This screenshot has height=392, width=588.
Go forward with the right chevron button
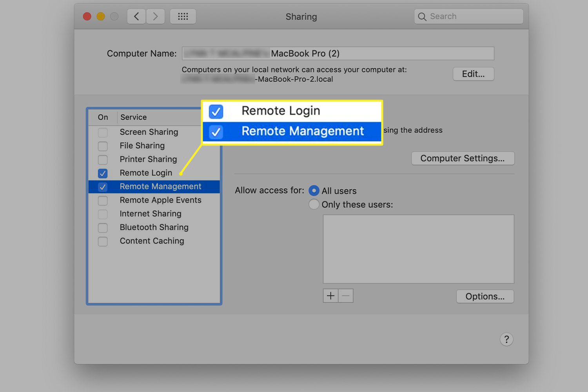pyautogui.click(x=155, y=16)
